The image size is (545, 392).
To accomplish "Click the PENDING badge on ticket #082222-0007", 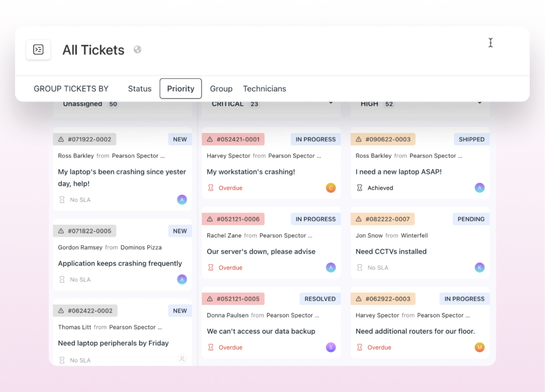I will coord(471,219).
